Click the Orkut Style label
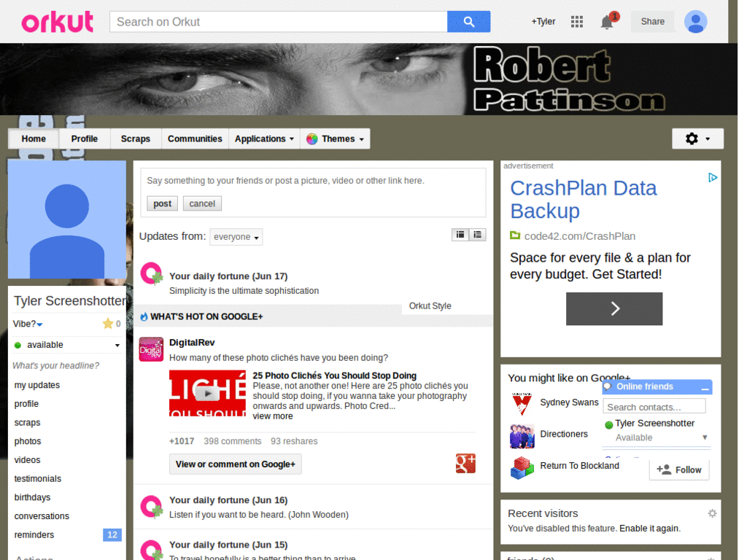Viewport: 747px width, 560px height. pos(430,306)
